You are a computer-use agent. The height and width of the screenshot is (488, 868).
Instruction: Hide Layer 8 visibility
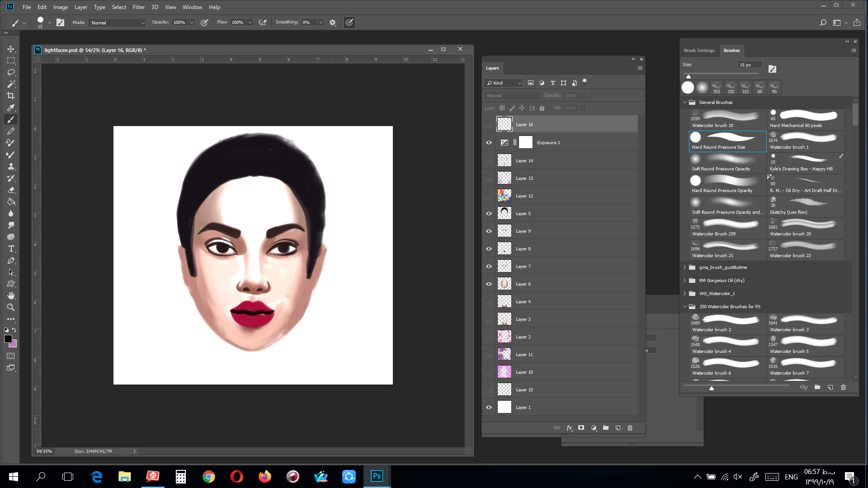pos(489,249)
